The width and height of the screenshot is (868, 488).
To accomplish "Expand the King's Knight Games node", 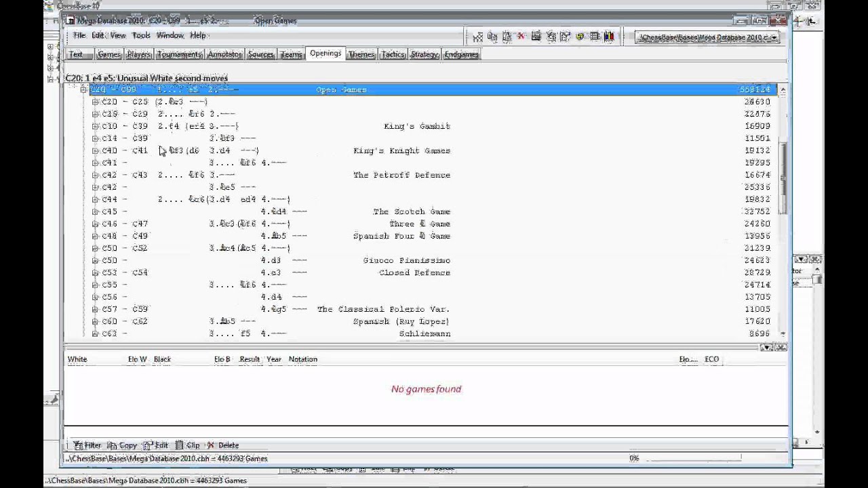I will (x=95, y=150).
